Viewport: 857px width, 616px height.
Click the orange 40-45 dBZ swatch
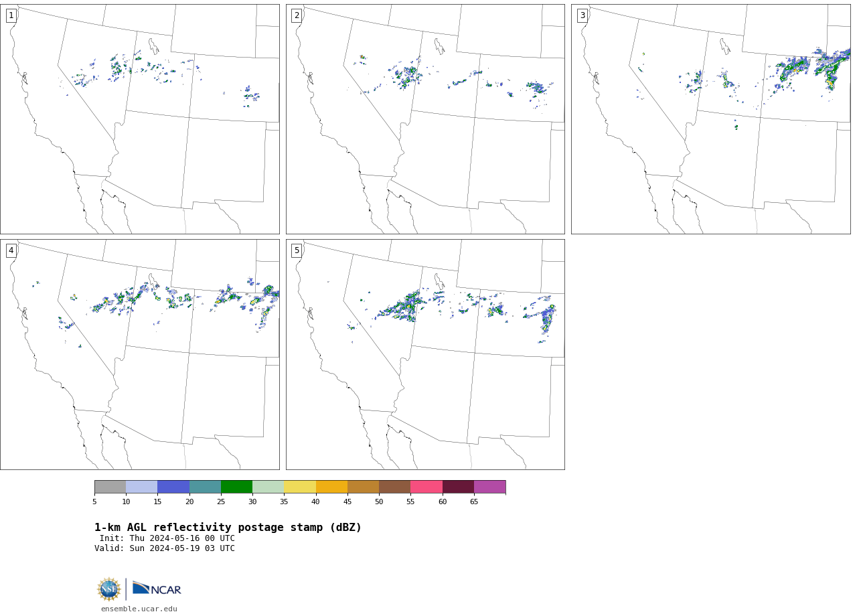coord(331,487)
